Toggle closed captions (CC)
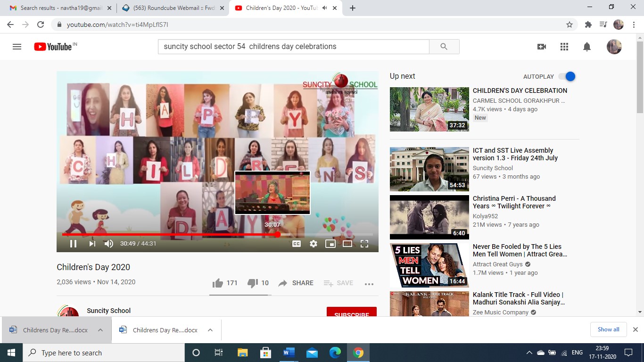Viewport: 644px width, 362px height. [x=297, y=244]
